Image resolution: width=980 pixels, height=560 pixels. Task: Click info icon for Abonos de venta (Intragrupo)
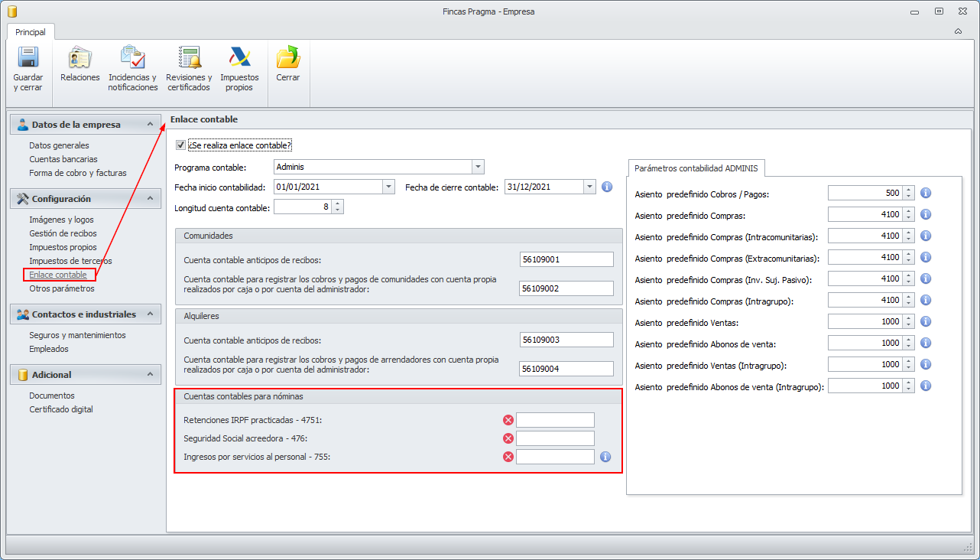pyautogui.click(x=926, y=386)
